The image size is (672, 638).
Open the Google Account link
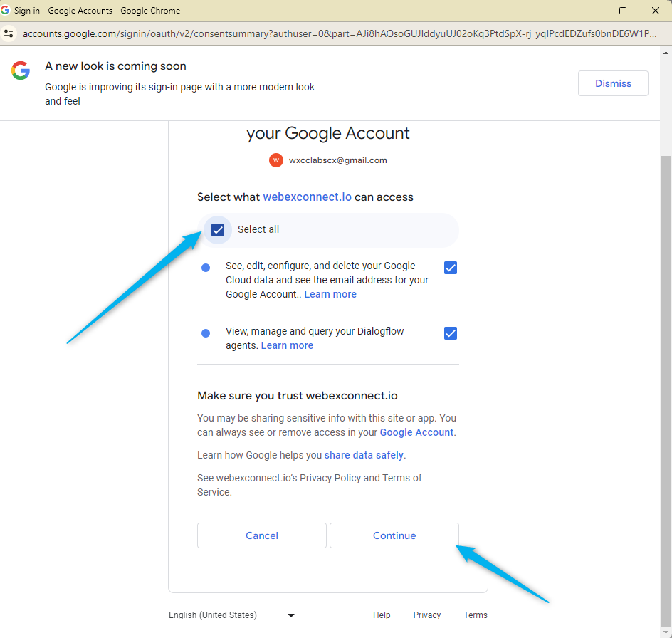pos(416,432)
